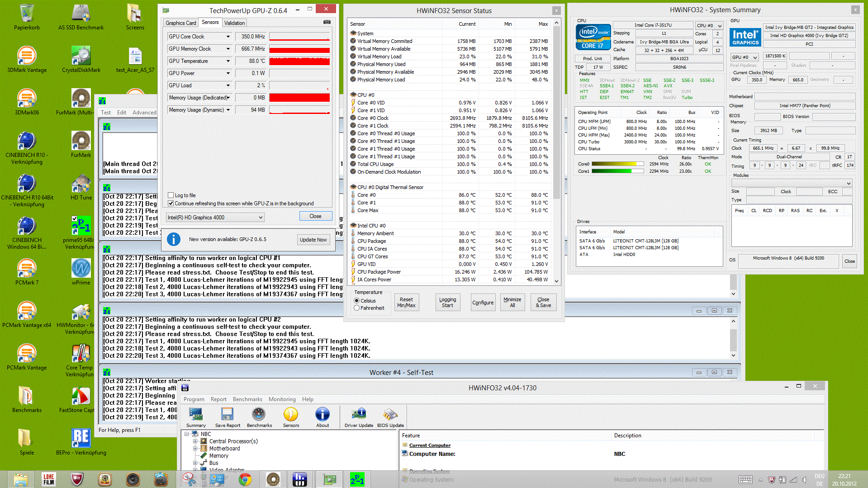This screenshot has width=868, height=488.
Task: Switch to the Validation tab in GPU-Z
Action: (234, 23)
